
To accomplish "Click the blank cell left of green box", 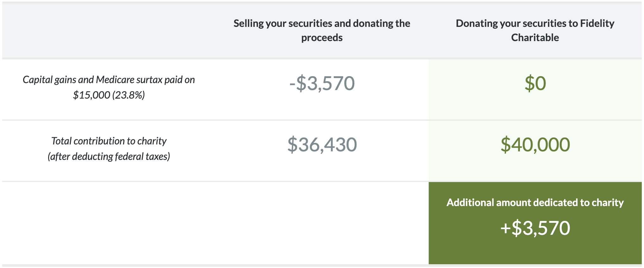I will [322, 223].
